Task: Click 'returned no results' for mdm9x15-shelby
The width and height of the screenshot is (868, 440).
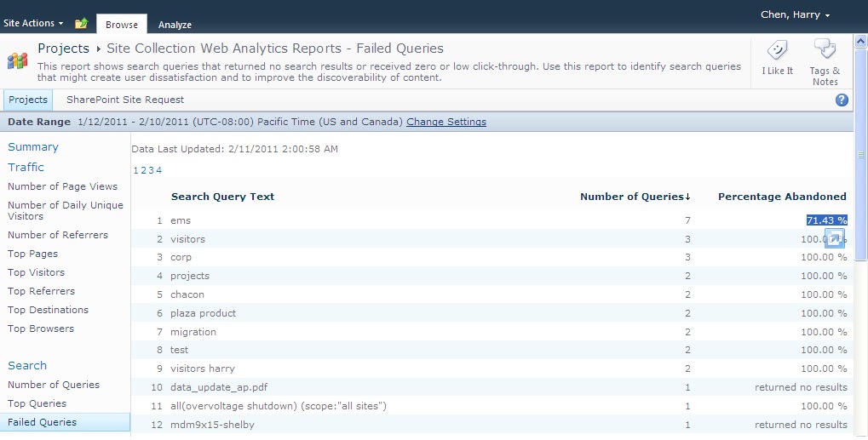Action: pyautogui.click(x=801, y=425)
